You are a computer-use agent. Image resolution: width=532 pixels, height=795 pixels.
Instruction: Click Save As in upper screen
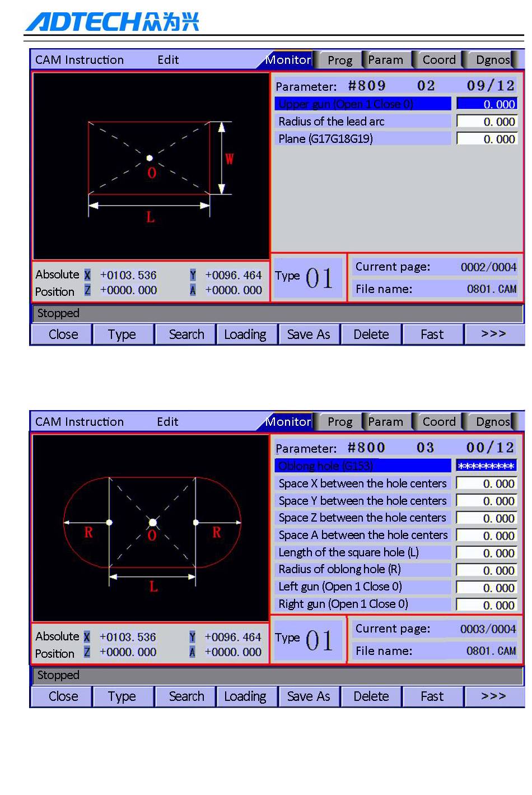tap(309, 334)
